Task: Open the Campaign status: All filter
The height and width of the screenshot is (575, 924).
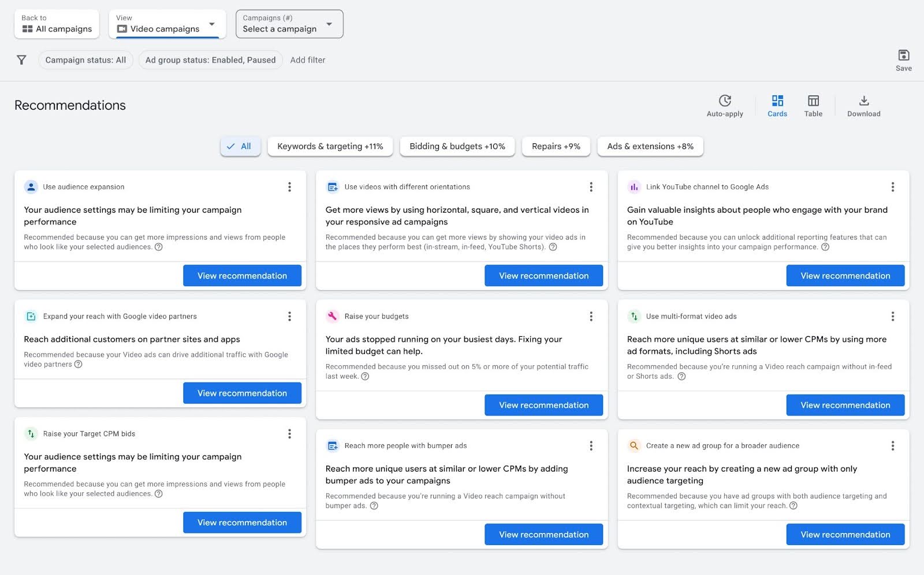Action: 85,60
